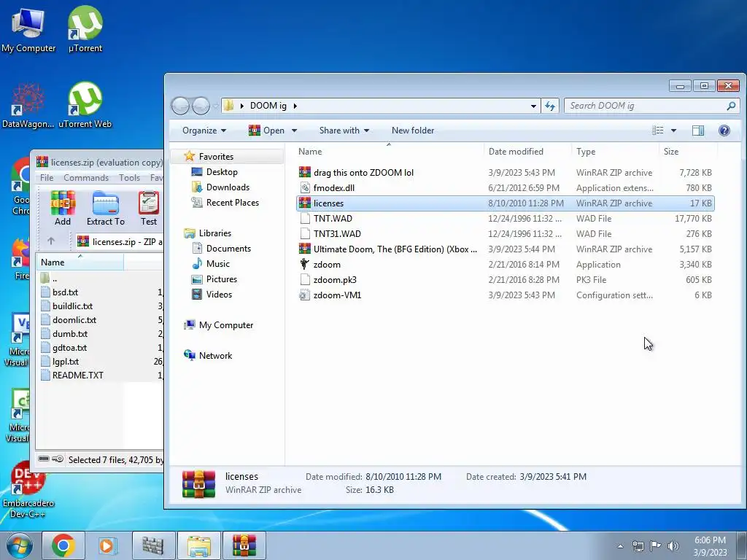Click New folder in Explorer toolbar
The height and width of the screenshot is (560, 747).
pos(413,131)
